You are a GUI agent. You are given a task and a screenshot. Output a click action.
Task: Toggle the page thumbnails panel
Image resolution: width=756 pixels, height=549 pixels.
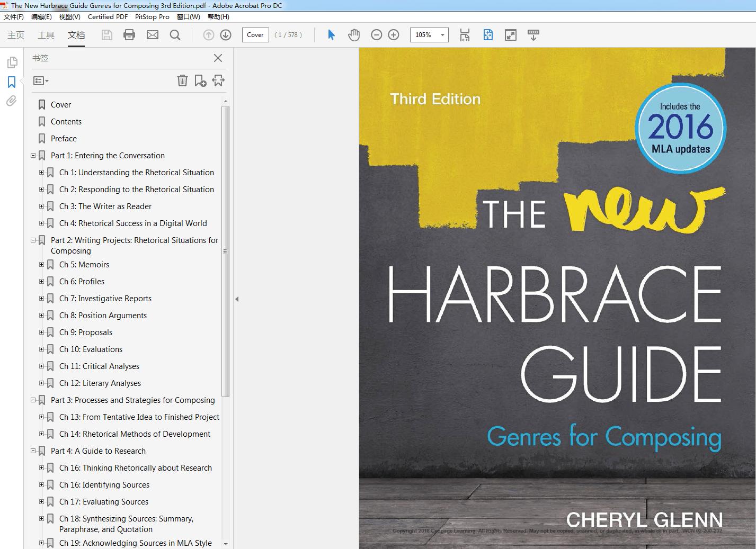click(x=12, y=63)
